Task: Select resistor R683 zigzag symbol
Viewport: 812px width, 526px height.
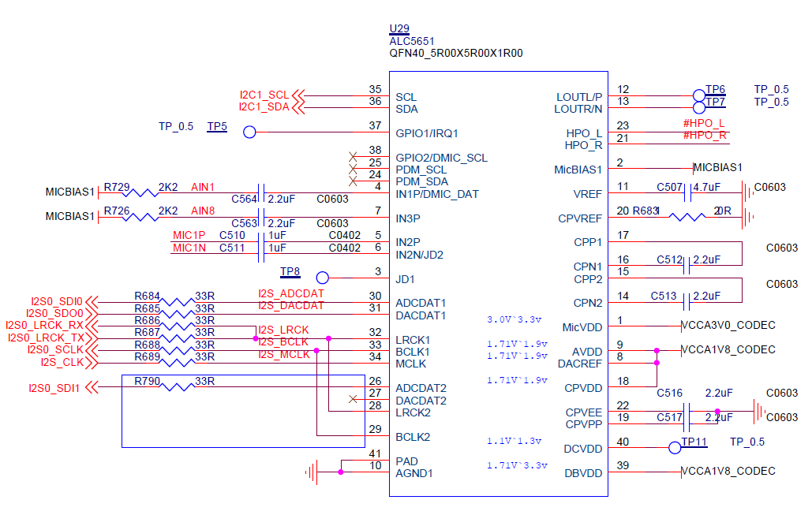Action: pos(687,217)
